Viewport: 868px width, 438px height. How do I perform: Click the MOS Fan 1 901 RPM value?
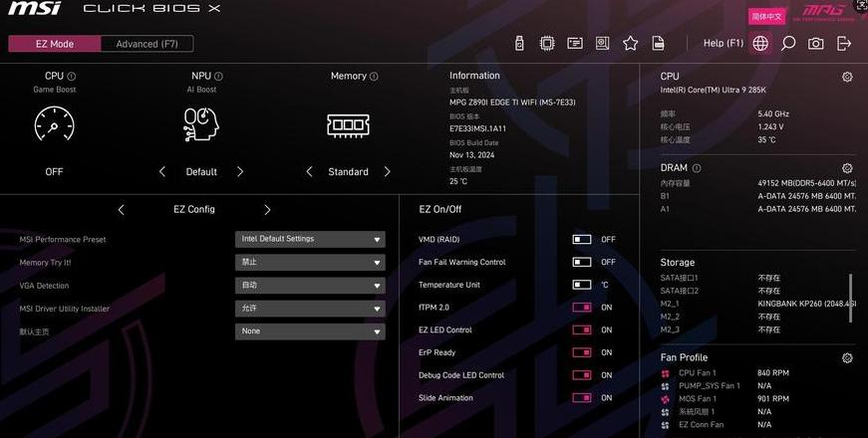tap(773, 399)
